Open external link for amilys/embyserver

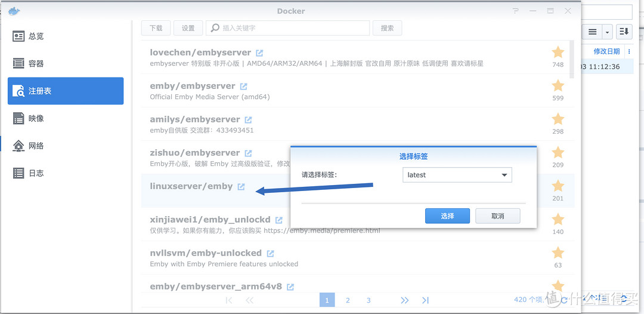click(248, 119)
